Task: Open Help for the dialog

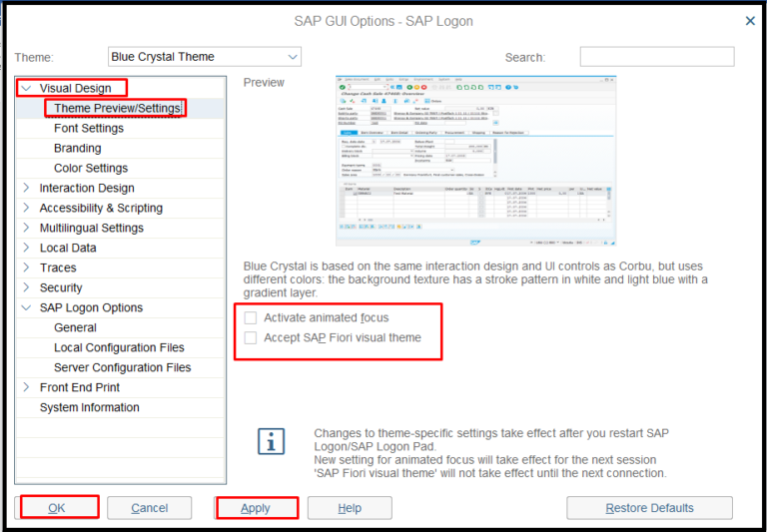Action: (350, 508)
